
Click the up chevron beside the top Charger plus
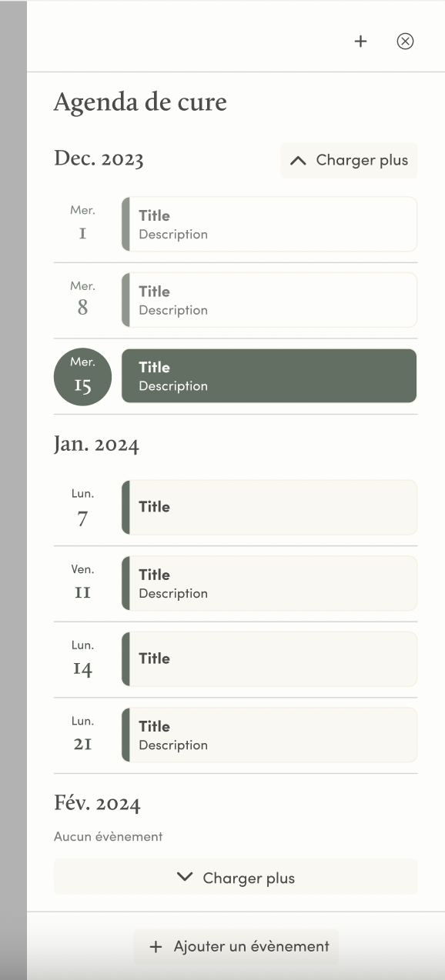297,161
